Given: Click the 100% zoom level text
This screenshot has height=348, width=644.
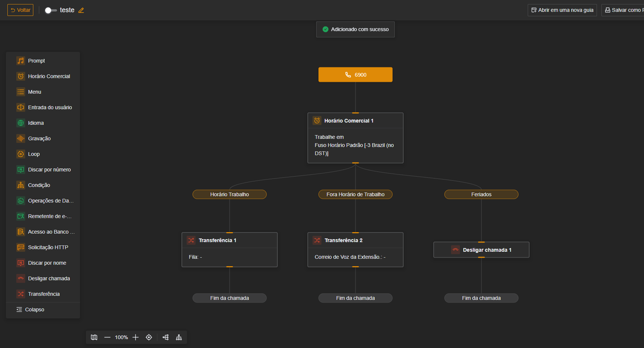Looking at the screenshot, I should 121,337.
